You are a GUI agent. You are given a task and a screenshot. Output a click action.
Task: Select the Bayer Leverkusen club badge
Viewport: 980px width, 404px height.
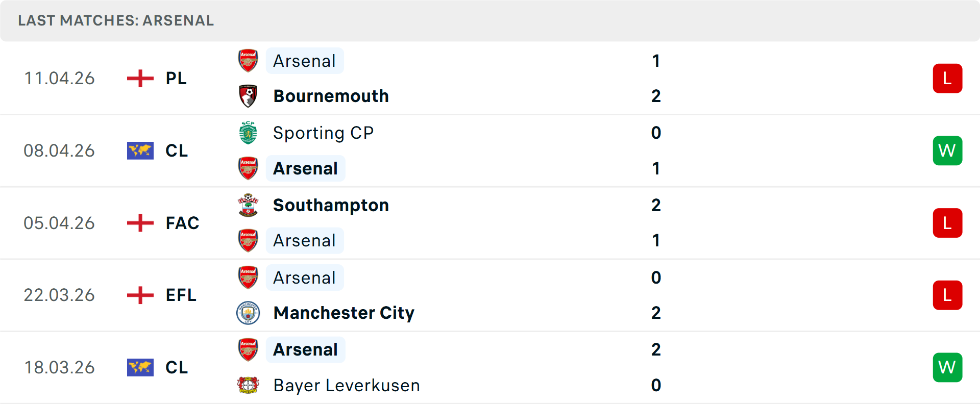pos(248,385)
